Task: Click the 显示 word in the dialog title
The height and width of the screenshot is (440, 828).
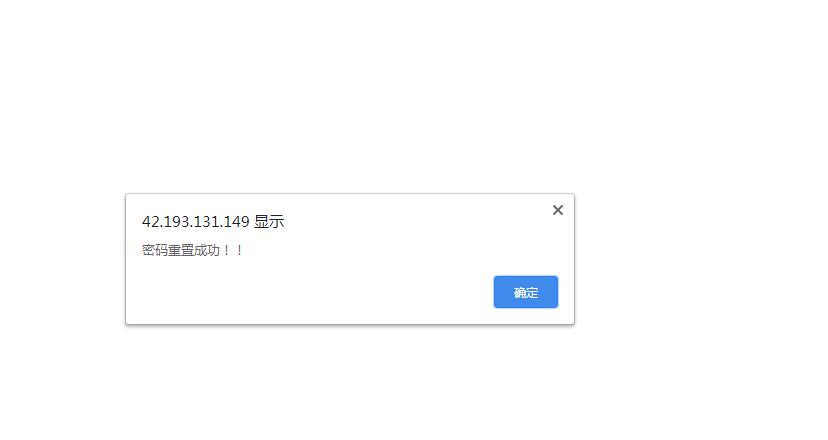Action: coord(269,221)
